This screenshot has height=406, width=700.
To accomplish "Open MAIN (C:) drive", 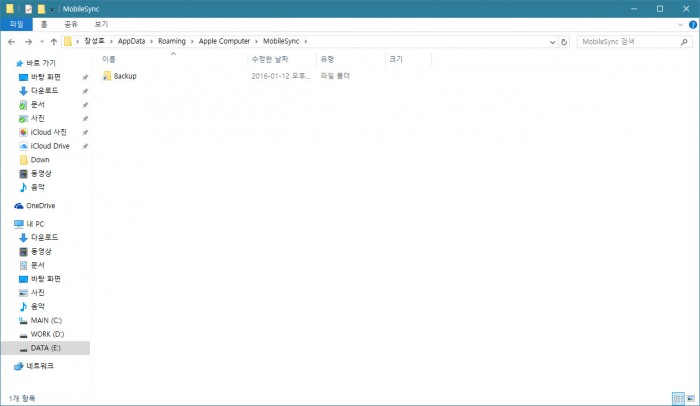I will click(x=47, y=320).
